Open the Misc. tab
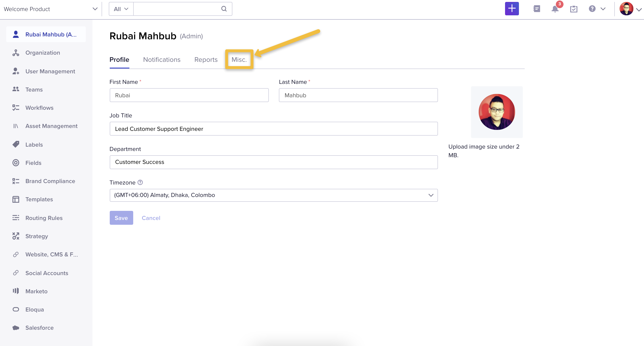Viewport: 644px width, 346px height. pos(239,60)
